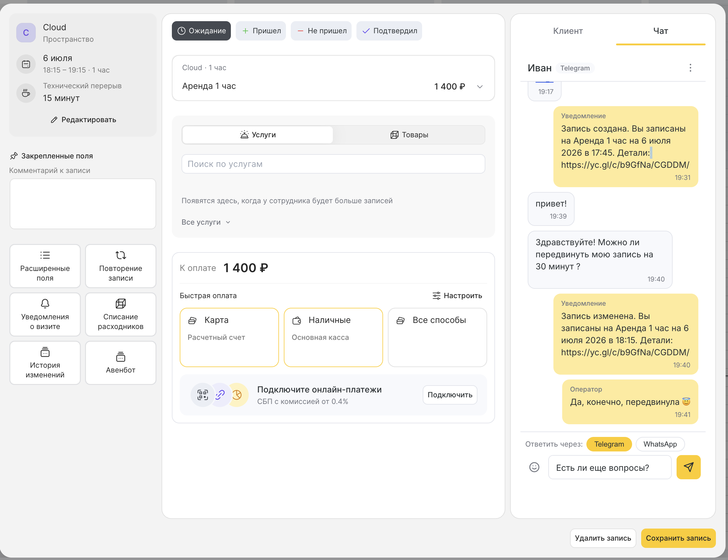Click Сохранить запись button
728x560 pixels.
678,538
